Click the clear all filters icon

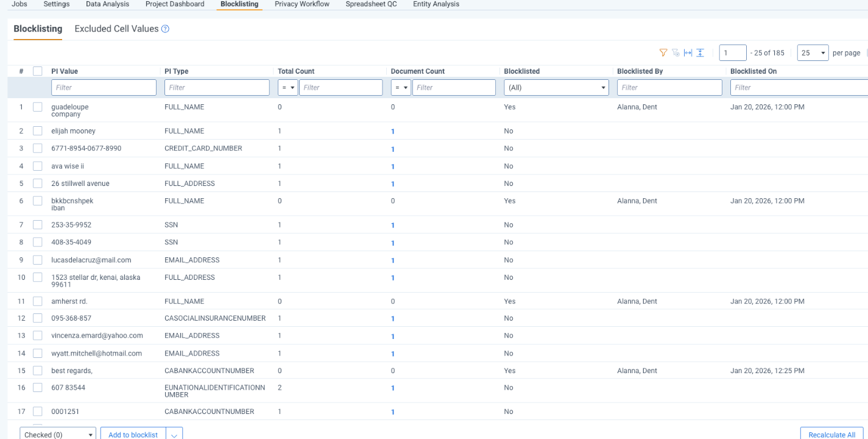coord(676,52)
